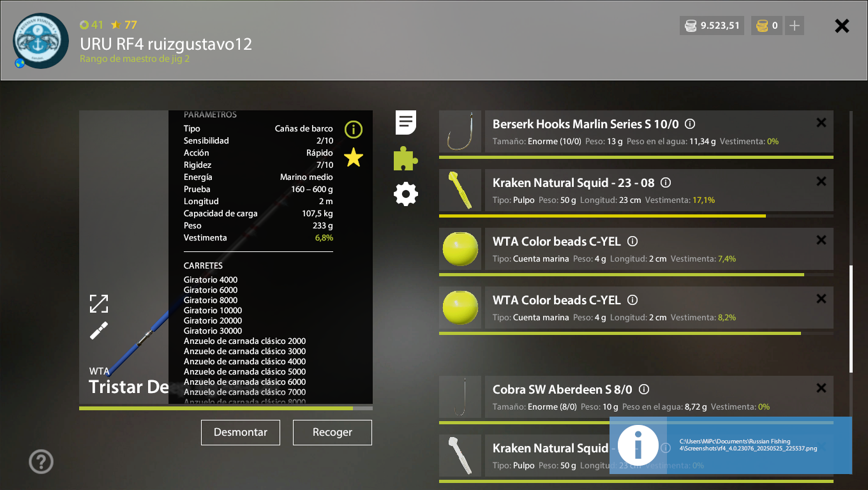Remove Berserk Hooks Marlin Series S 10/0
This screenshot has height=490, width=868.
pyautogui.click(x=821, y=122)
